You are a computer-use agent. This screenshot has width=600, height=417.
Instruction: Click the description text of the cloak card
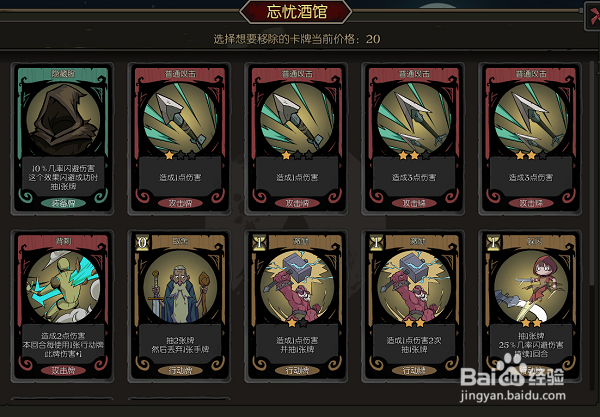click(x=63, y=177)
